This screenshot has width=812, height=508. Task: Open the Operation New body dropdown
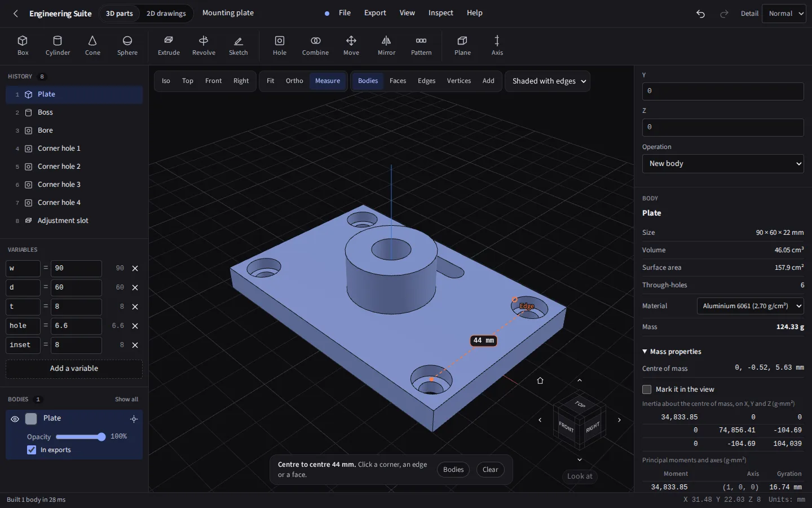723,164
